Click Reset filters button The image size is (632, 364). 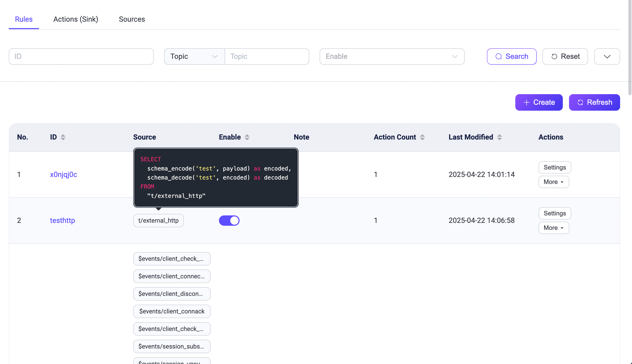(x=565, y=56)
